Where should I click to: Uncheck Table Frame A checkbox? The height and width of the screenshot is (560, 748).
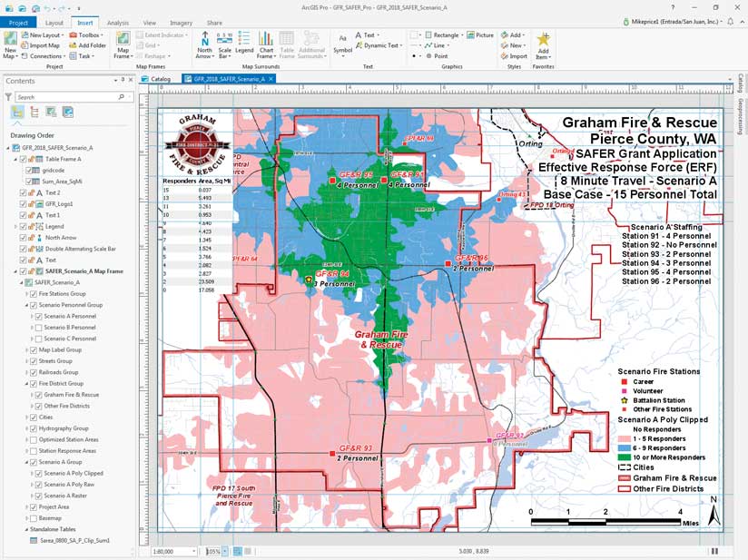tap(23, 159)
